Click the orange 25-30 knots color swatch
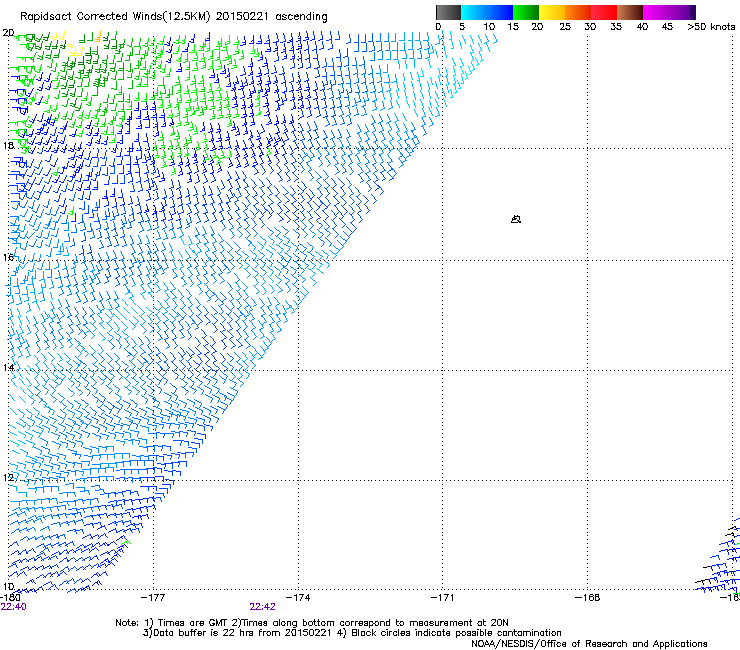Viewport: 740px width, 650px height. click(x=578, y=12)
